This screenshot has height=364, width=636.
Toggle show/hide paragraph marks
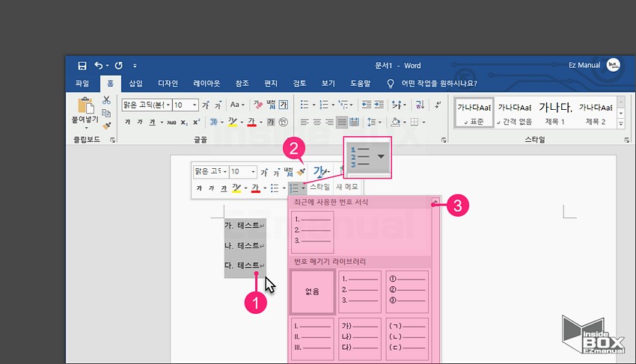437,105
